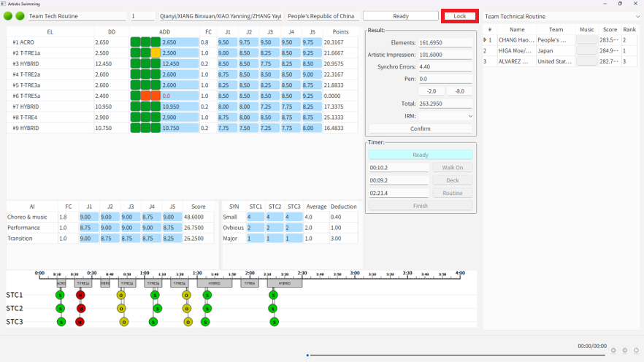Click the -8.0 penalty button

459,91
